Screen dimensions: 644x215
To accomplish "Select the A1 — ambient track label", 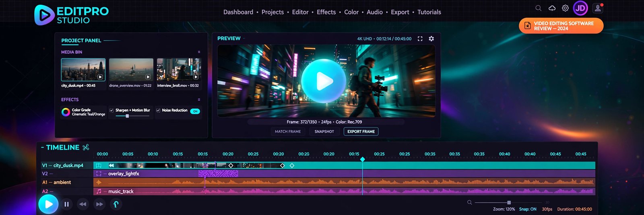I will coord(56,182).
